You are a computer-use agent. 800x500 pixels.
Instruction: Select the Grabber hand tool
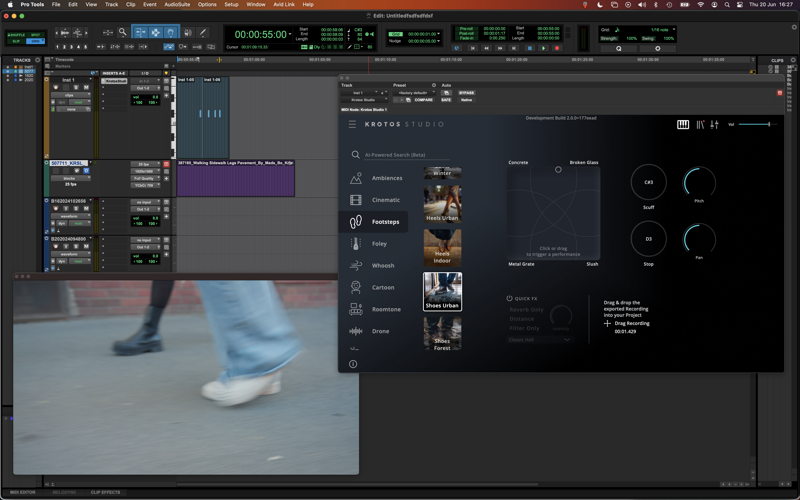pyautogui.click(x=170, y=32)
